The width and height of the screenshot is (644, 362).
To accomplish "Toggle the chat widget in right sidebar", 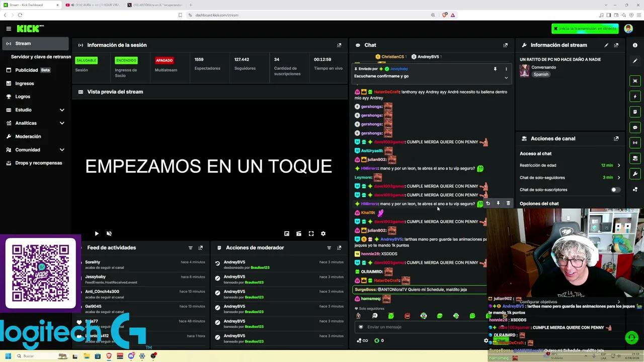I will (x=635, y=128).
